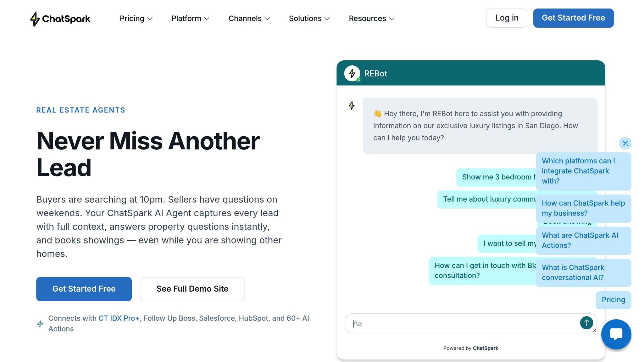Dismiss the suggested questions with the X icon
Image resolution: width=644 pixels, height=362 pixels.
tap(625, 143)
